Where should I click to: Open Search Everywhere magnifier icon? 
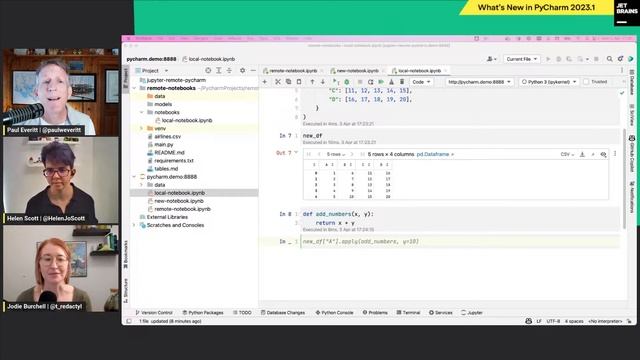pos(609,59)
